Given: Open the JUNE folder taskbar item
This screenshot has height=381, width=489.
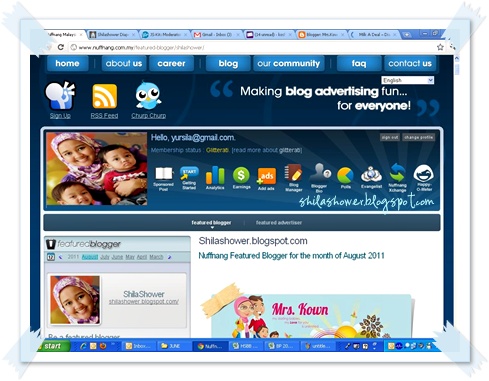Looking at the screenshot, I should [173, 346].
